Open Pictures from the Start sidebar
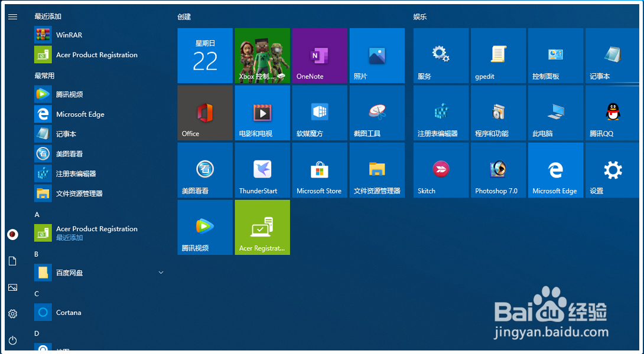Image resolution: width=644 pixels, height=354 pixels. (13, 287)
